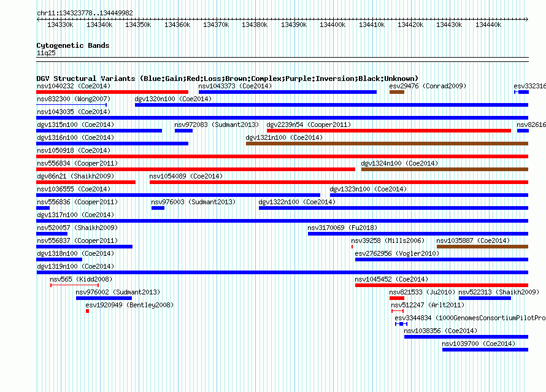Select nsv520057 (Shaikh2009) variant label
This screenshot has height=392, width=546.
77,228
